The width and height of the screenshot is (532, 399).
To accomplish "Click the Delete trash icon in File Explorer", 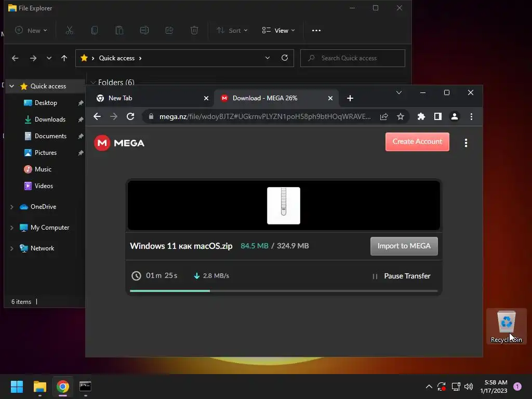I will (x=194, y=31).
